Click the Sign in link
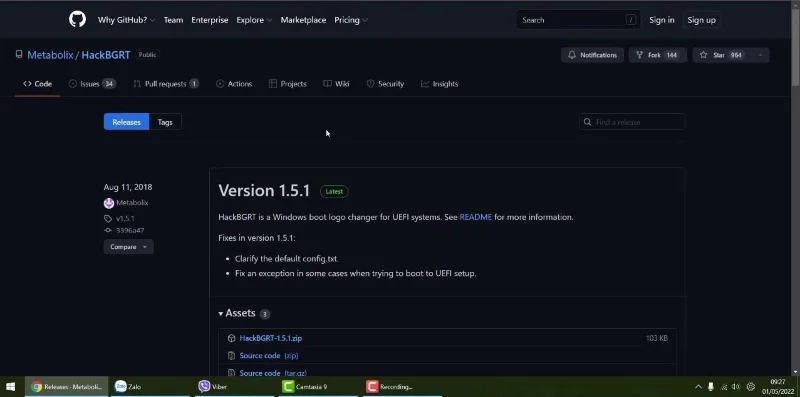Screen dimensions: 800x397 662,20
